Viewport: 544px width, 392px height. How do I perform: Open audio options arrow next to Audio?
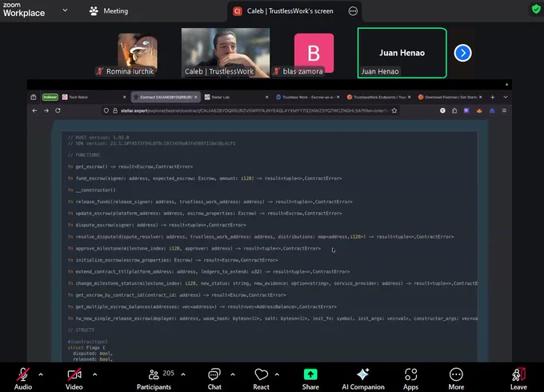point(41,374)
